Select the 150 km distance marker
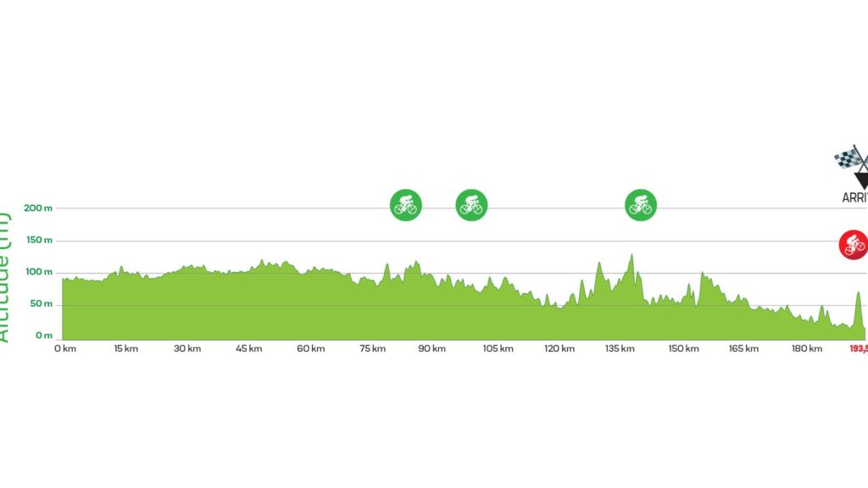 click(683, 348)
